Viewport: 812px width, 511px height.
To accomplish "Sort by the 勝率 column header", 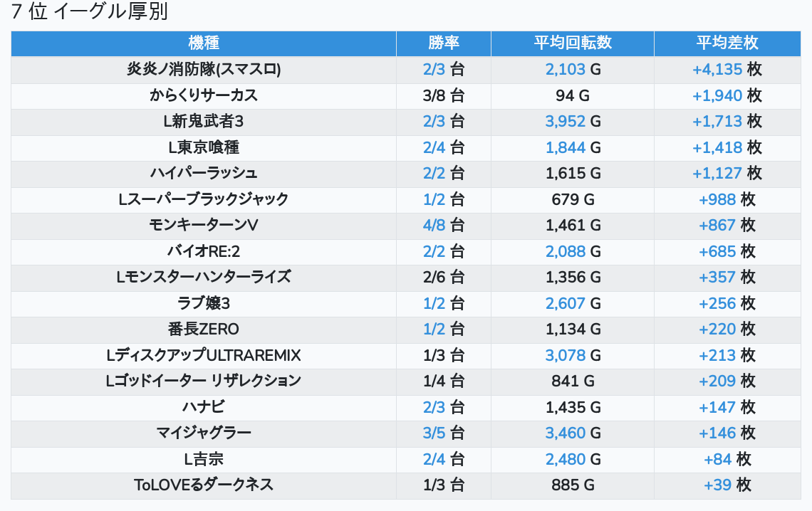I will click(443, 43).
